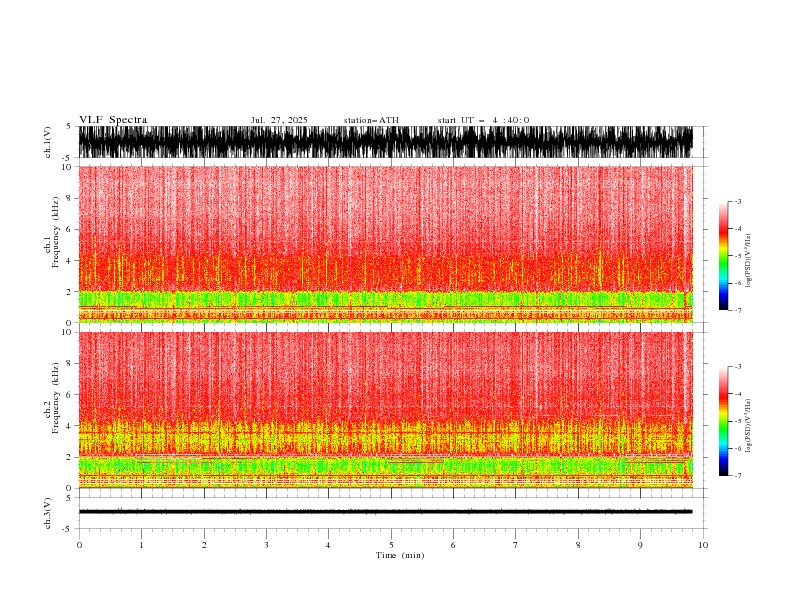The height and width of the screenshot is (612, 792).
Task: Click the ch.1 spectrogram plot
Action: [385, 244]
